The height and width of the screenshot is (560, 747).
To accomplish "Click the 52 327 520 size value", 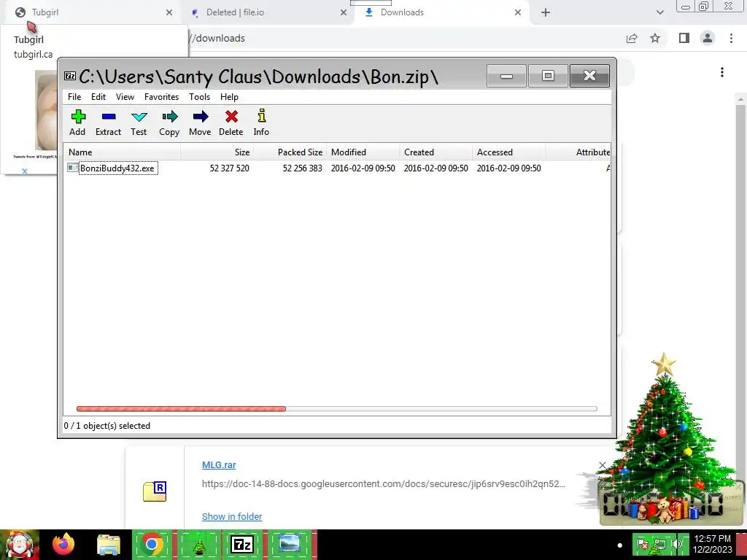I will 229,168.
